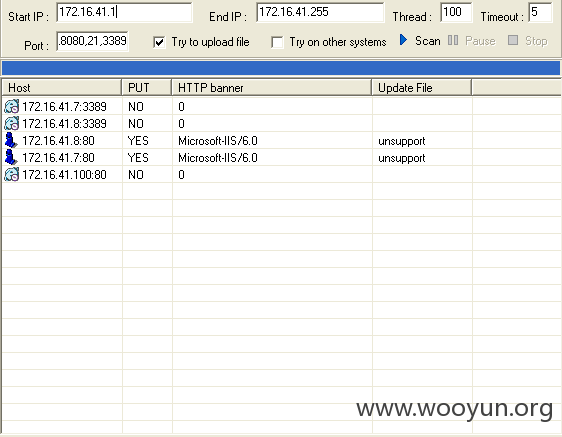
Task: Sort results by the Host column header
Action: pos(62,88)
